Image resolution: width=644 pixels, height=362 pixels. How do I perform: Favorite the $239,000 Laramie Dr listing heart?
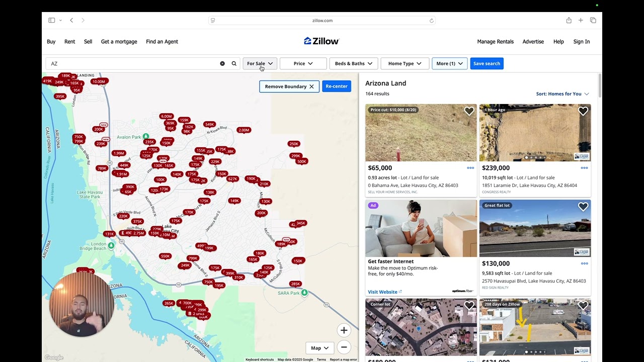pyautogui.click(x=583, y=111)
